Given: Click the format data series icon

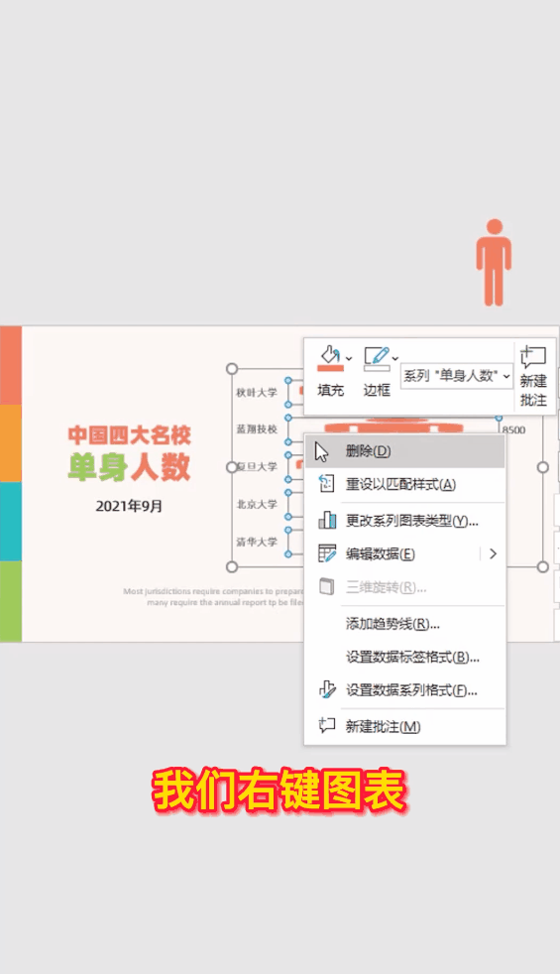Looking at the screenshot, I should click(326, 689).
